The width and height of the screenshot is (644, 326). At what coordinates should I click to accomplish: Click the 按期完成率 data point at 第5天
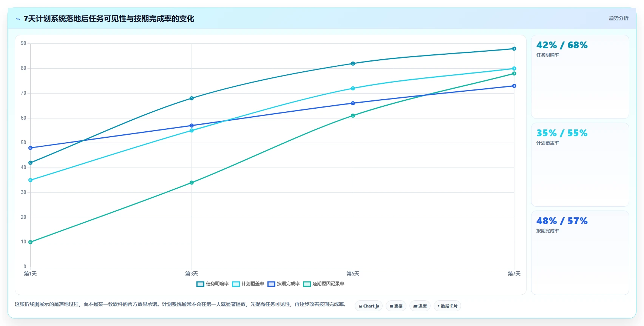[x=353, y=103]
